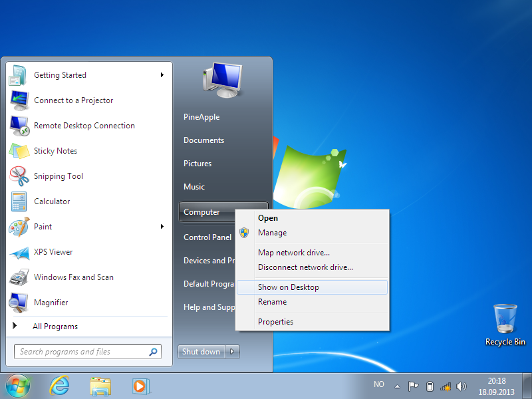532x399 pixels.
Task: Show hidden tray icons arrow
Action: [x=397, y=386]
